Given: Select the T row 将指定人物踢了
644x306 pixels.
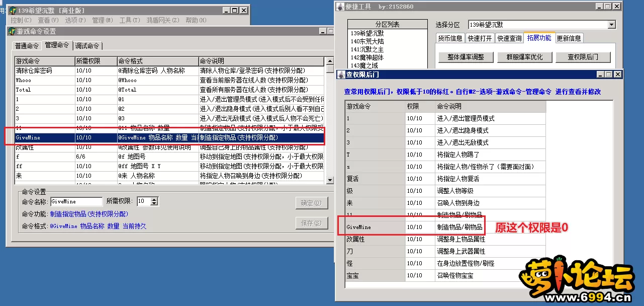Looking at the screenshot, I should tap(445, 155).
